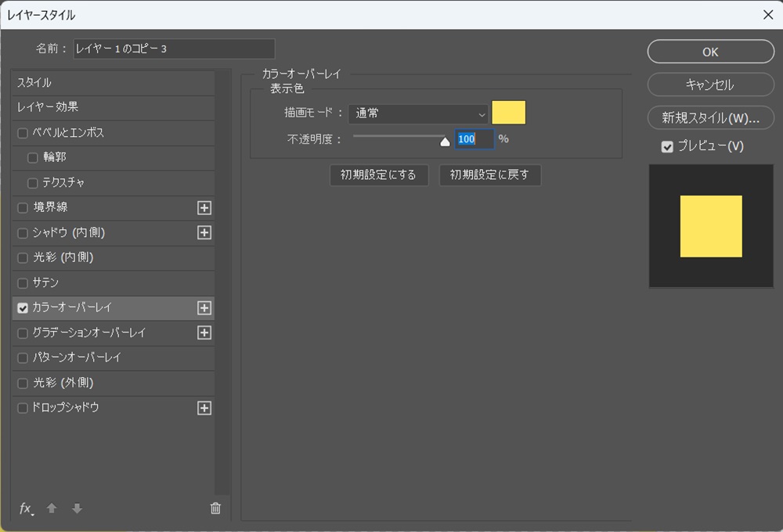Screen dimensions: 783x532
Task: Confirm with the OK button
Action: pyautogui.click(x=711, y=52)
